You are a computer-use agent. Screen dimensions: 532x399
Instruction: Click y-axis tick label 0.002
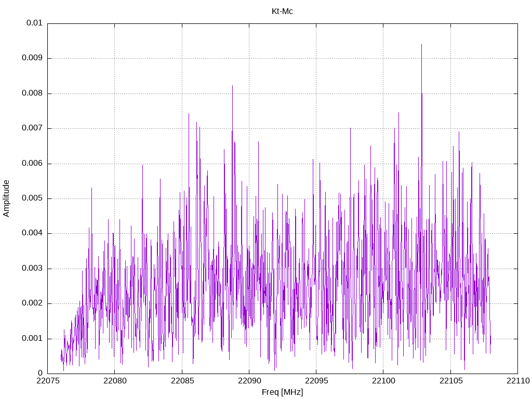pyautogui.click(x=32, y=303)
